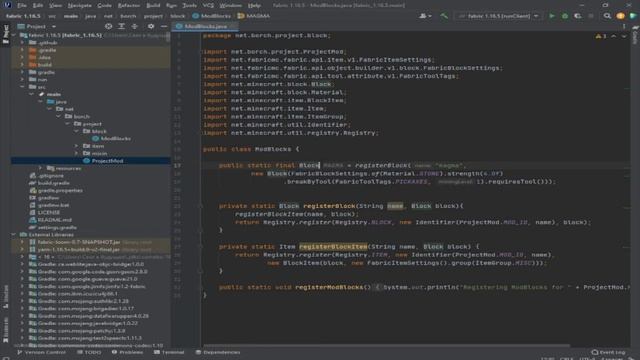This screenshot has height=360, width=640.
Task: Open the Edit menu
Action: [x=38, y=5]
